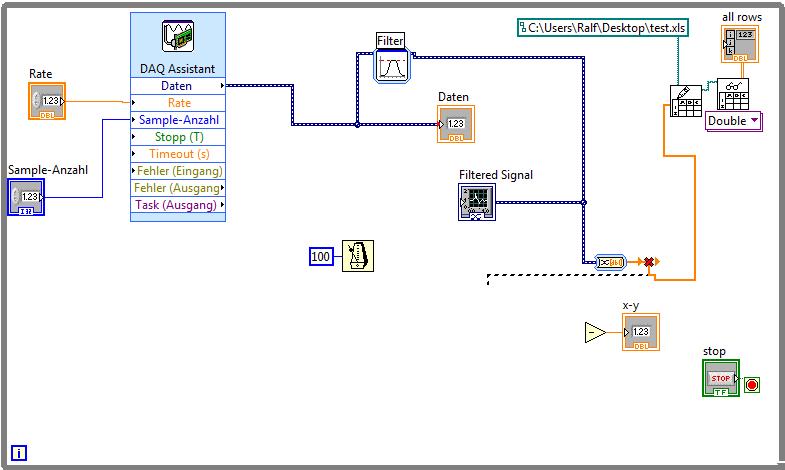Click the Convert from Dynamic Data node
Screen dimensions: 785x470
610,262
